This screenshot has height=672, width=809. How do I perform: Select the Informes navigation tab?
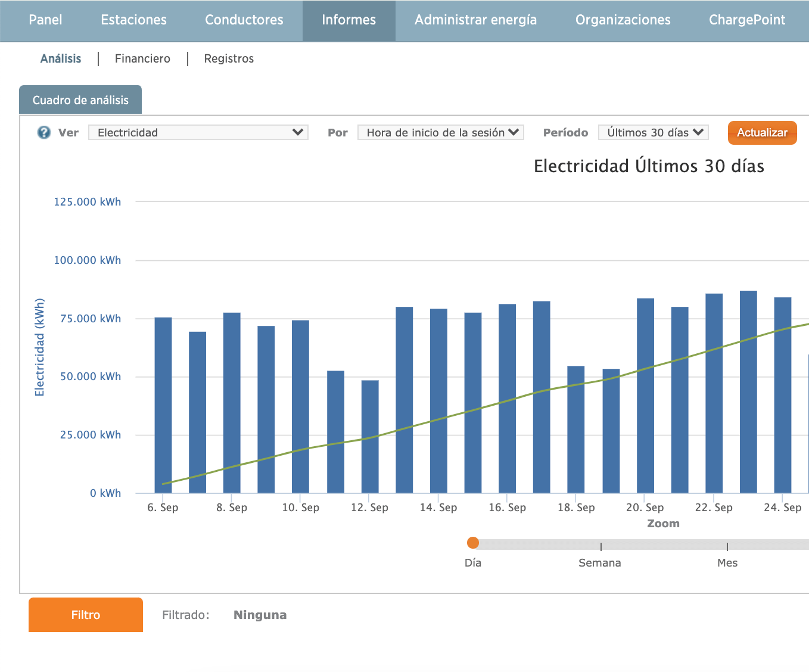(349, 20)
